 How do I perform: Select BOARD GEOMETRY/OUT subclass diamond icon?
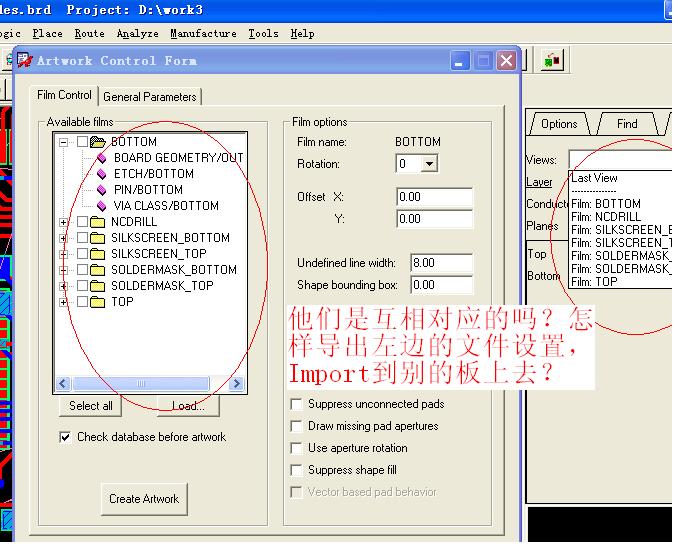(x=101, y=158)
